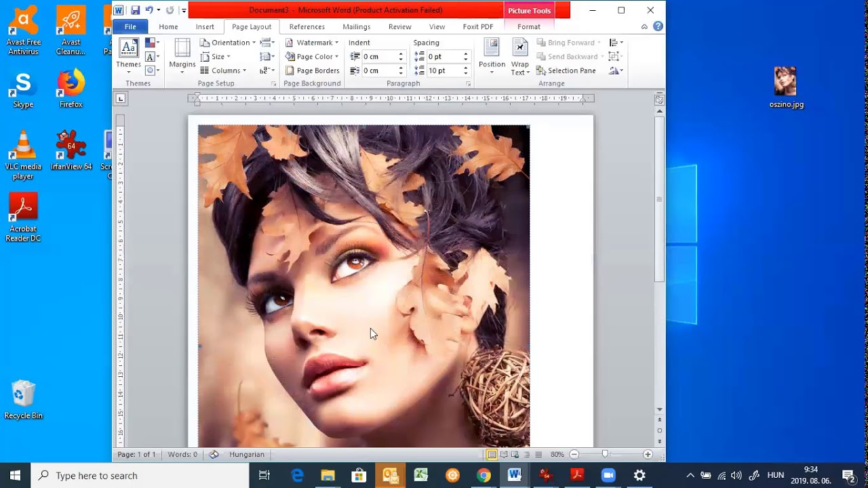Viewport: 868px width, 488px height.
Task: Open the Themes gallery
Action: click(x=128, y=57)
